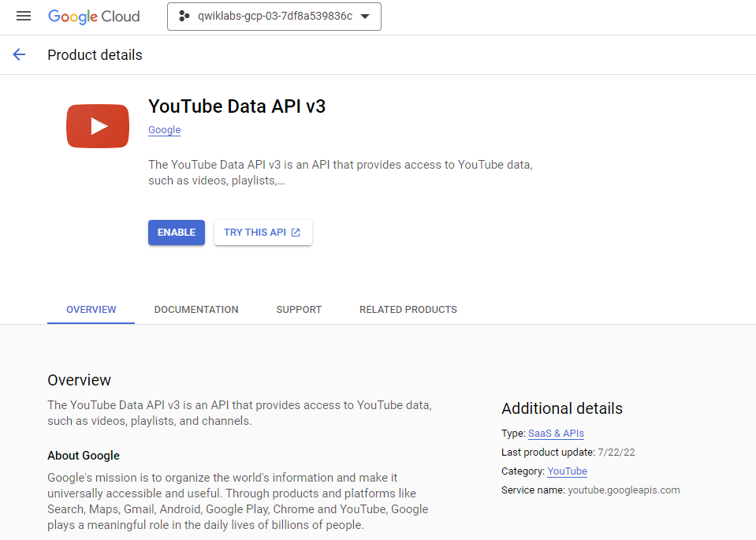
Task: Open the Google publisher link
Action: coord(165,130)
